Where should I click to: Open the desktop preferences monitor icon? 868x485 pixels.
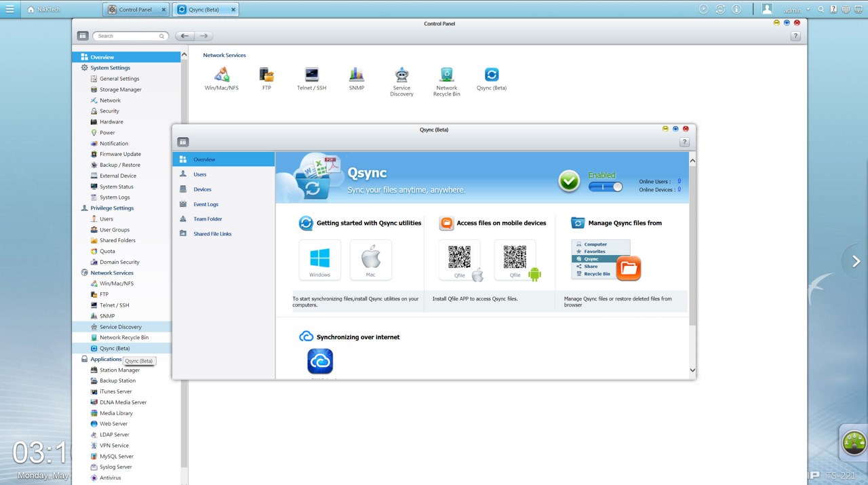(858, 9)
